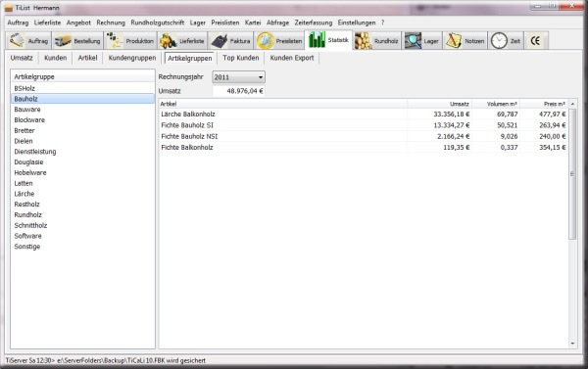Select the Lärche Balkonholz table row
The width and height of the screenshot is (588, 369).
[x=363, y=114]
